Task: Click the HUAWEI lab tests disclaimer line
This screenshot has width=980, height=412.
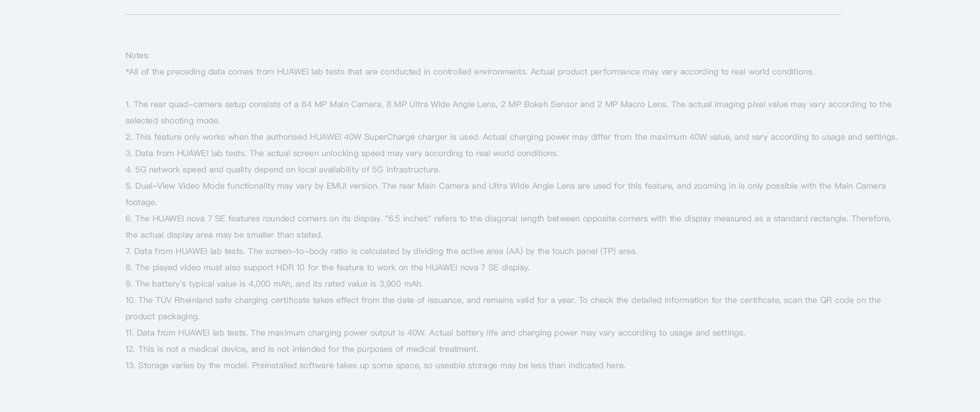Action: pyautogui.click(x=470, y=71)
